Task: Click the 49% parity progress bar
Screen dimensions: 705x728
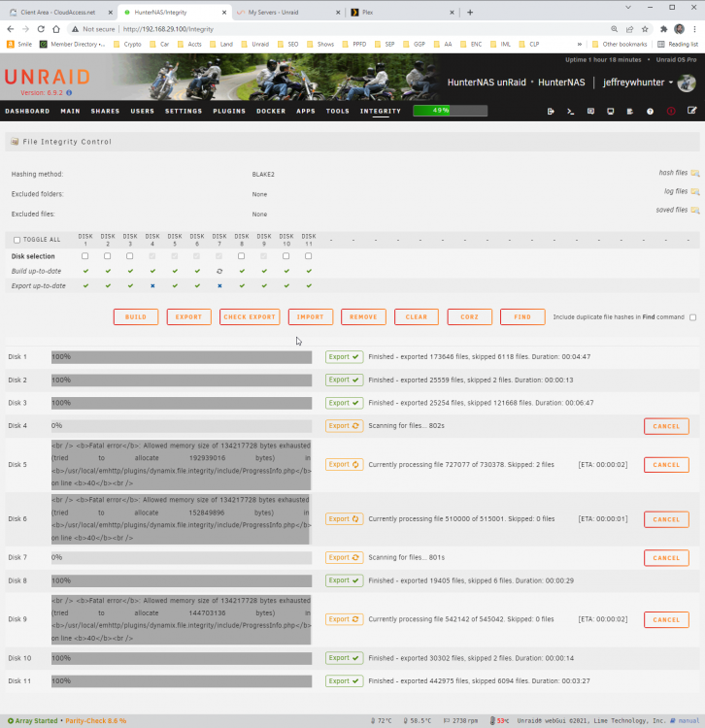Action: [450, 111]
